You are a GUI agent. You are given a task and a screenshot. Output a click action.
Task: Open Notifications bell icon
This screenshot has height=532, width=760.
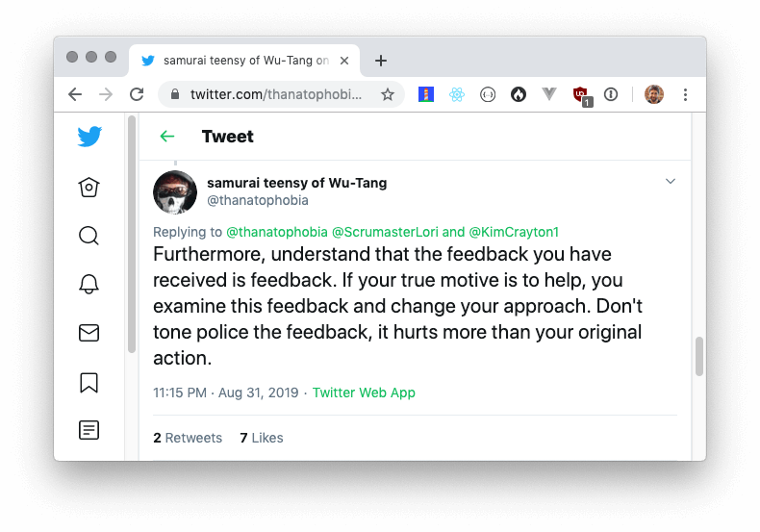coord(89,285)
